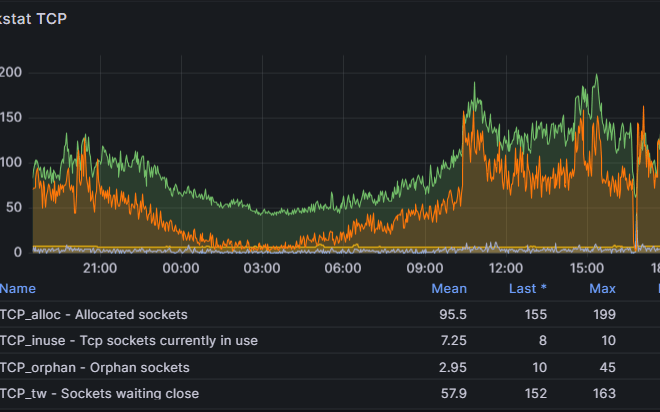Click the 03:00 time axis label
The width and height of the screenshot is (660, 412).
pyautogui.click(x=262, y=268)
